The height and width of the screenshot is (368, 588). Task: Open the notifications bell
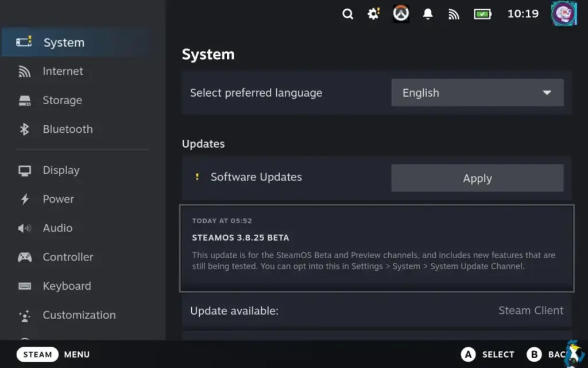click(x=427, y=14)
